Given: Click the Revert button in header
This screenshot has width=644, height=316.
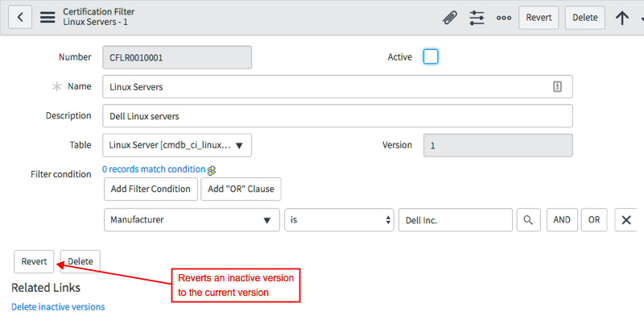Looking at the screenshot, I should pyautogui.click(x=539, y=18).
